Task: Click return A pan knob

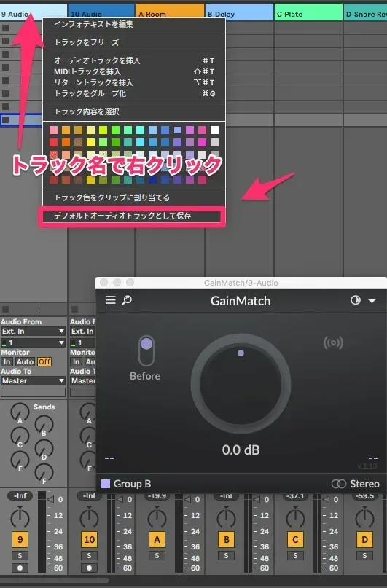Action: (x=157, y=517)
